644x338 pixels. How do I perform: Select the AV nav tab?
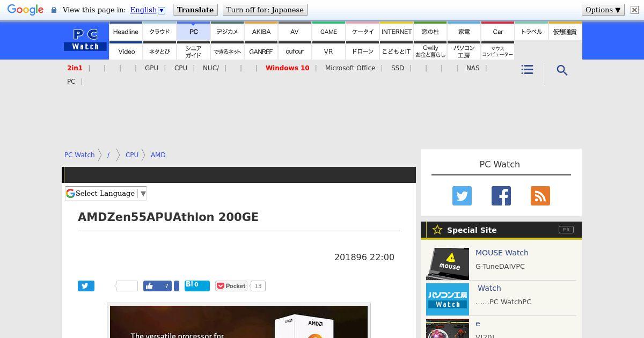point(295,32)
